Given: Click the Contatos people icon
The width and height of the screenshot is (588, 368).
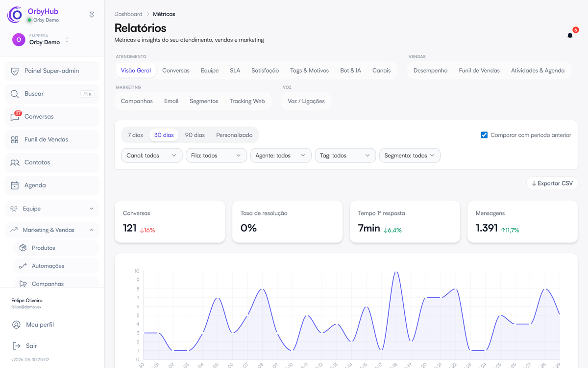Looking at the screenshot, I should pos(15,162).
